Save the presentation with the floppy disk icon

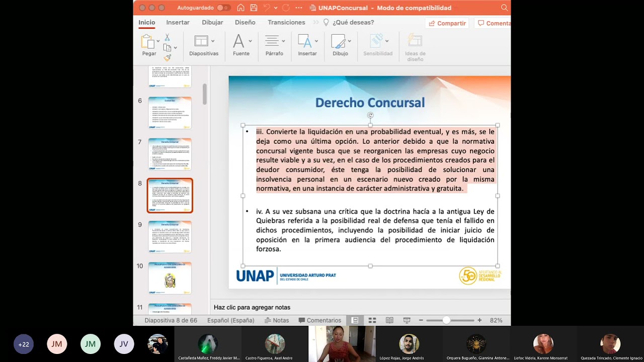coord(254,8)
